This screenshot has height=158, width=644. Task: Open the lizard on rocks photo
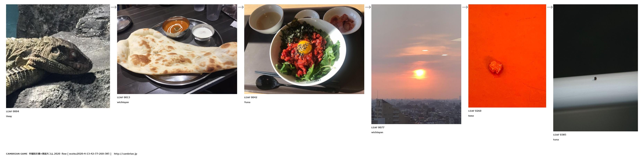58,56
